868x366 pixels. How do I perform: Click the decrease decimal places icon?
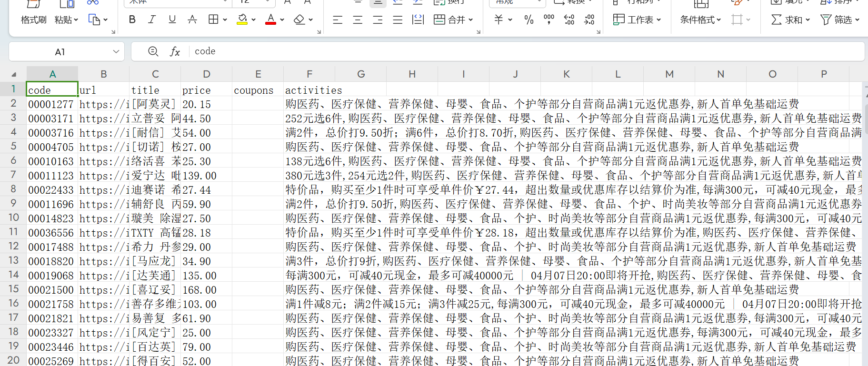tap(589, 20)
